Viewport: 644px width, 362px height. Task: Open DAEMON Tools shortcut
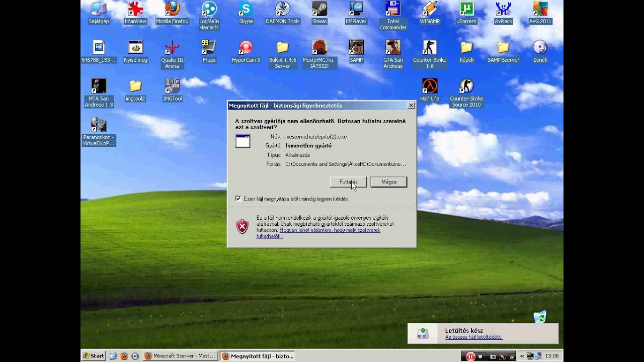pyautogui.click(x=283, y=13)
